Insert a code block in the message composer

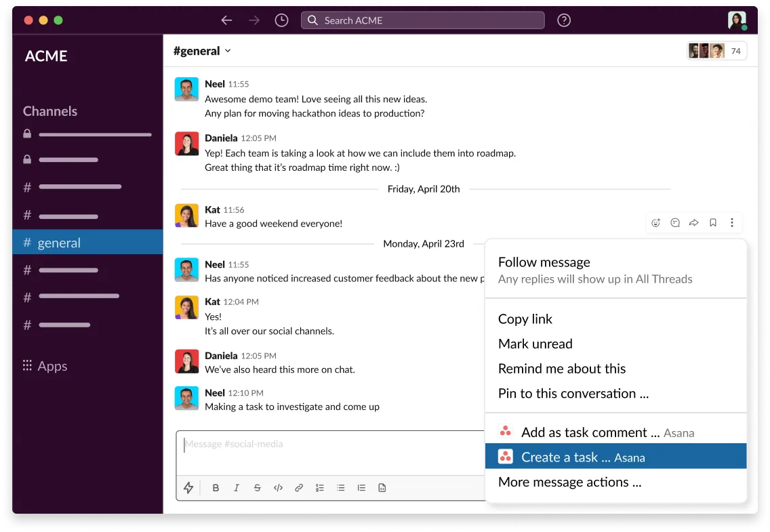click(278, 487)
